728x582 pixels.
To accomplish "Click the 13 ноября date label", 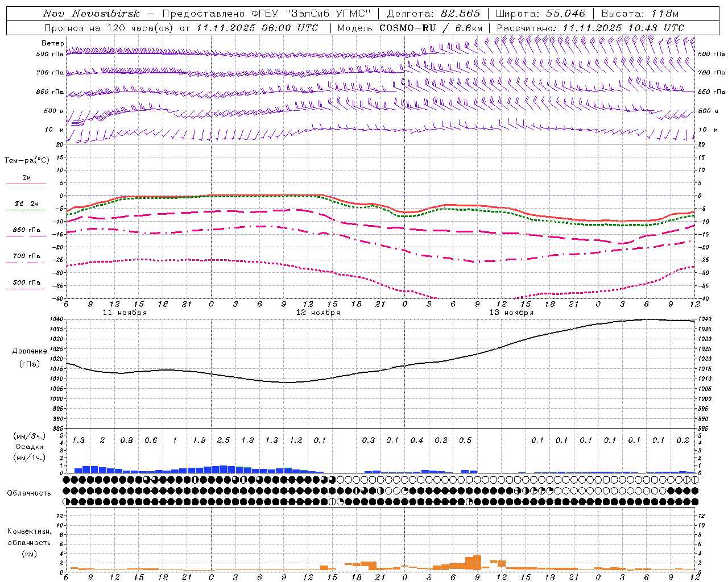I will coord(511,313).
